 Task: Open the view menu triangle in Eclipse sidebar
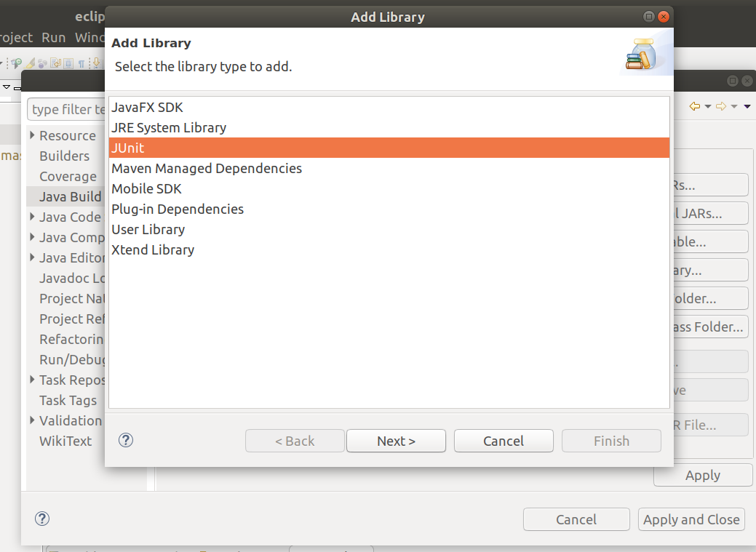7,87
